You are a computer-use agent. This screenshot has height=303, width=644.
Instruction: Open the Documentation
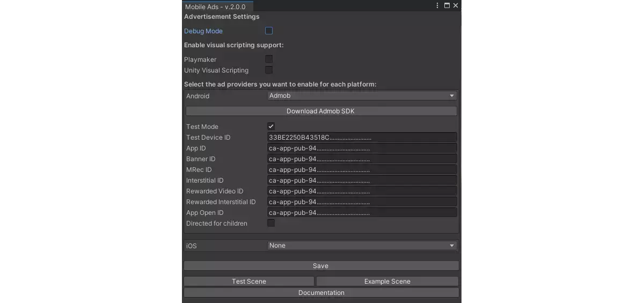[321, 293]
